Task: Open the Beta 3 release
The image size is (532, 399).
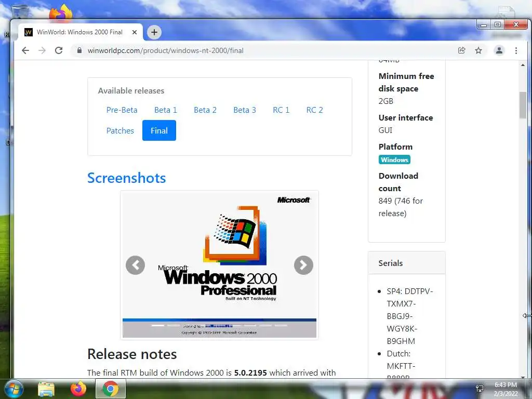Action: (x=245, y=110)
